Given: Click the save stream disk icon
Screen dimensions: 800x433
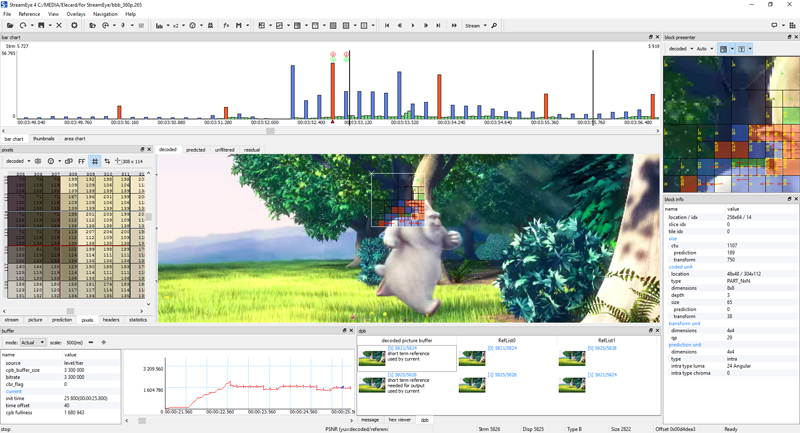Looking at the screenshot, I should click(41, 25).
